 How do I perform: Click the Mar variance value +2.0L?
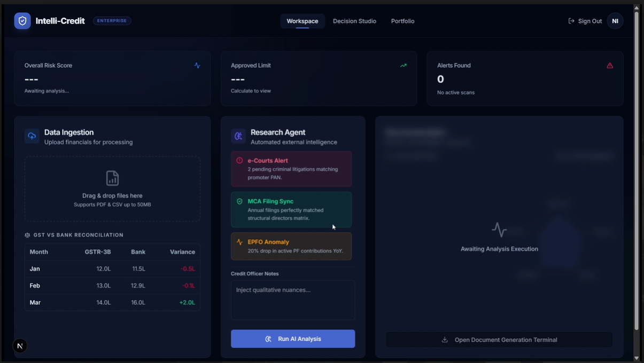tap(187, 303)
